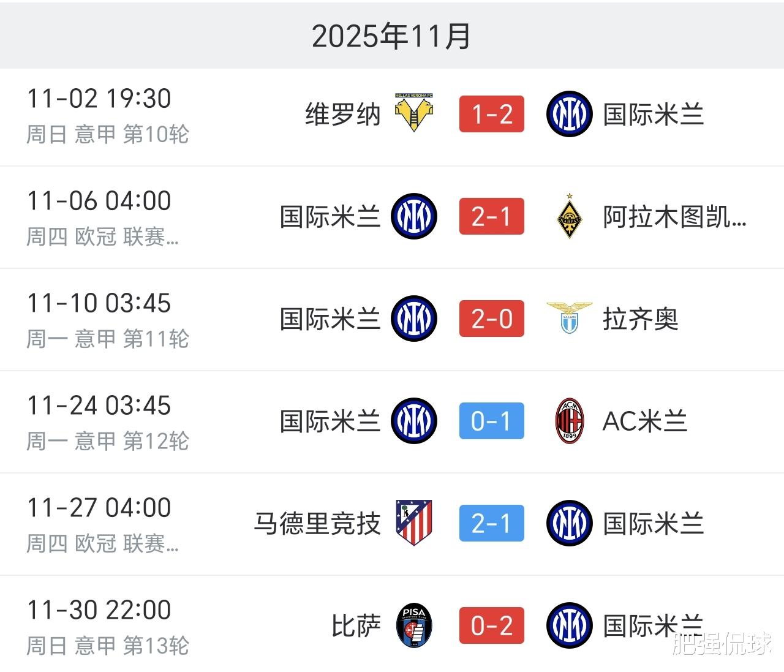The height and width of the screenshot is (672, 784).
Task: Click Inter logo in Lazio match row
Action: tap(415, 319)
